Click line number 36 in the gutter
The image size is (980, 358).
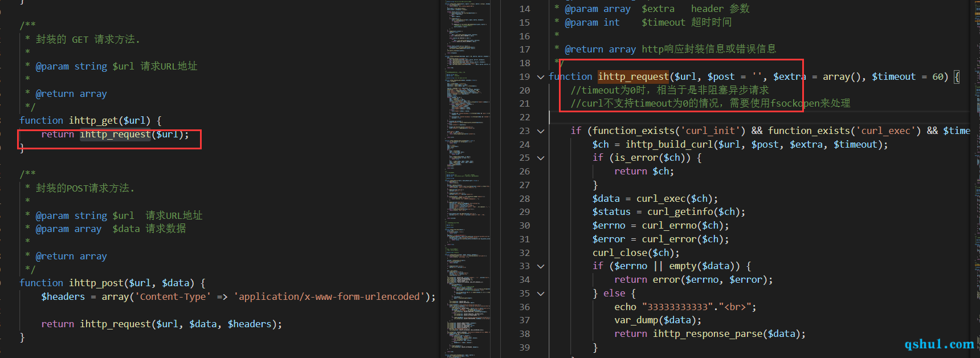click(525, 307)
